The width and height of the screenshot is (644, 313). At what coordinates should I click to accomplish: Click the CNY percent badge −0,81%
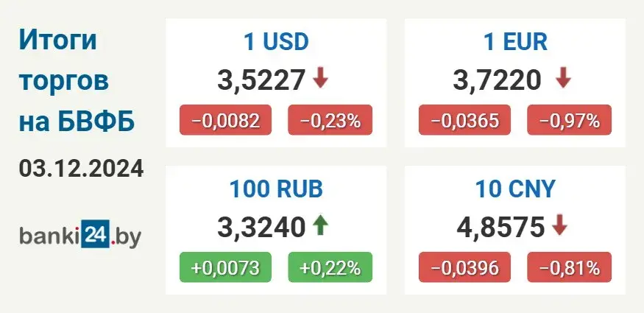[569, 268]
